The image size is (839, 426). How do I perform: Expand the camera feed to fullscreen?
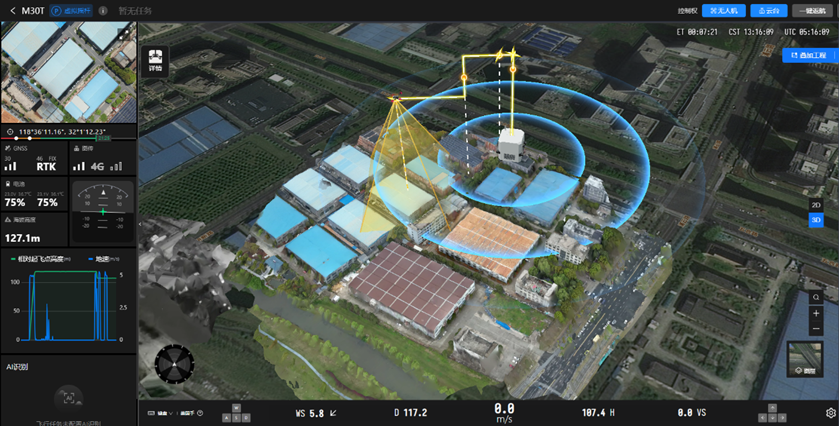[124, 33]
